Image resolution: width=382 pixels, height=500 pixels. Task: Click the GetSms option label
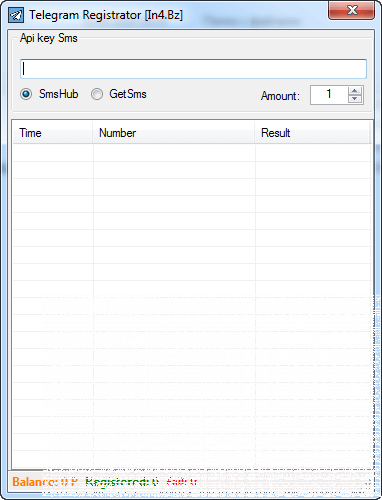point(128,94)
